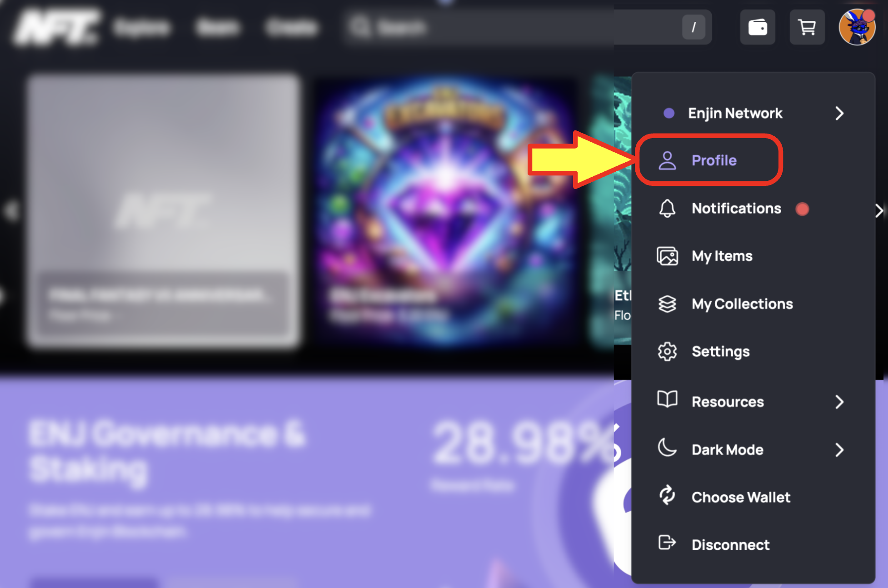Select the Profile menu entry
The height and width of the screenshot is (588, 888).
[x=709, y=160]
